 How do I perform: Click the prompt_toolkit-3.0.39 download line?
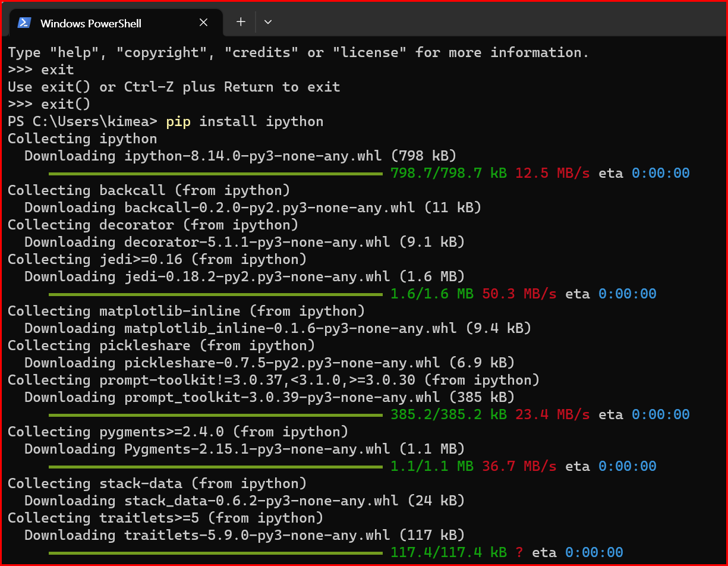coord(269,397)
